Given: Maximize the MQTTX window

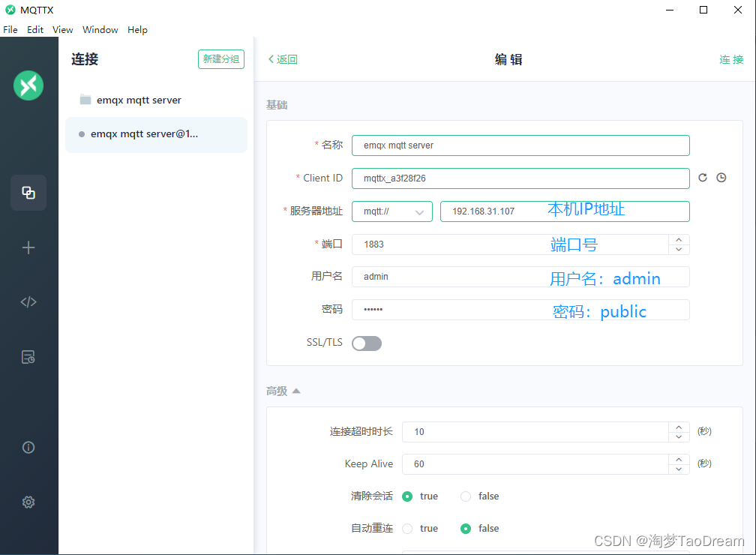Looking at the screenshot, I should pyautogui.click(x=703, y=10).
